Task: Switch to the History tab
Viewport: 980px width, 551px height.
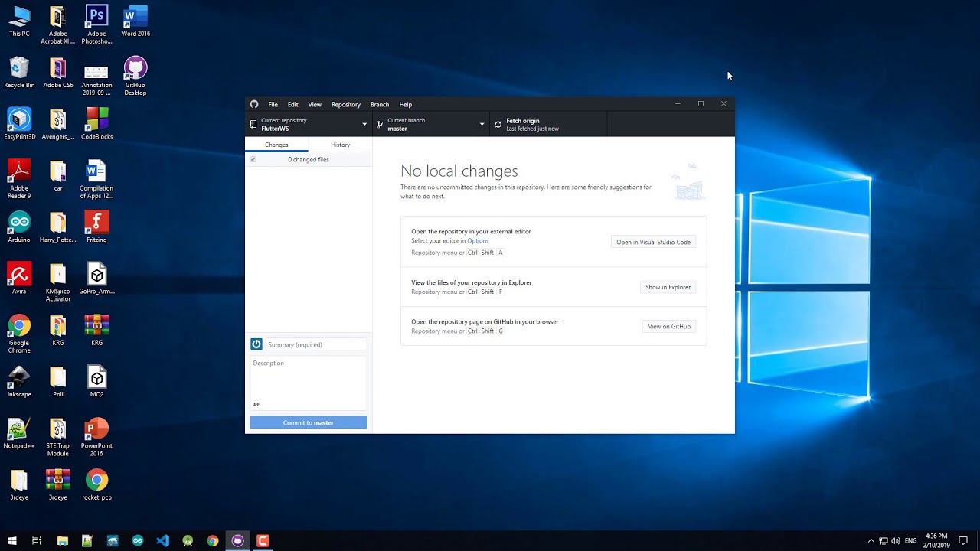Action: coord(341,145)
